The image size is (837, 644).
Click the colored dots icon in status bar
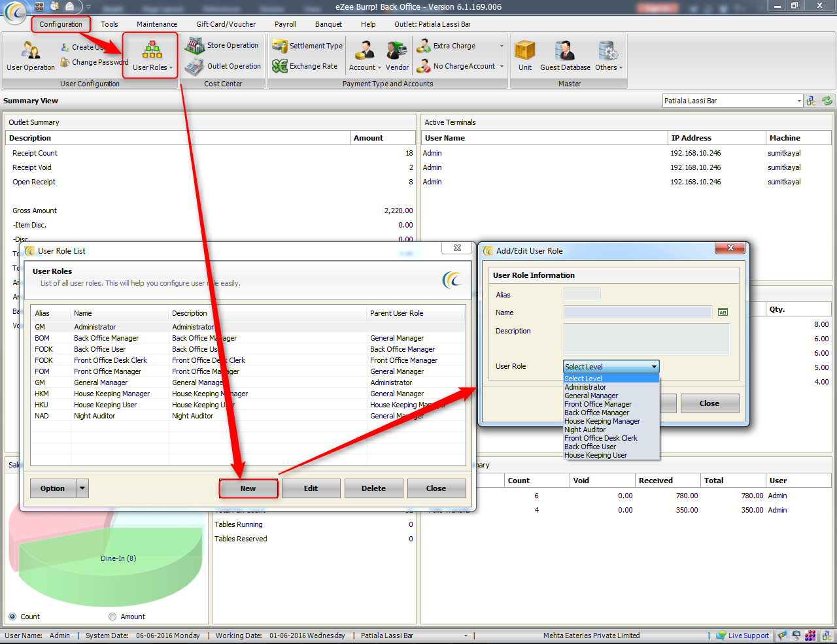811,636
